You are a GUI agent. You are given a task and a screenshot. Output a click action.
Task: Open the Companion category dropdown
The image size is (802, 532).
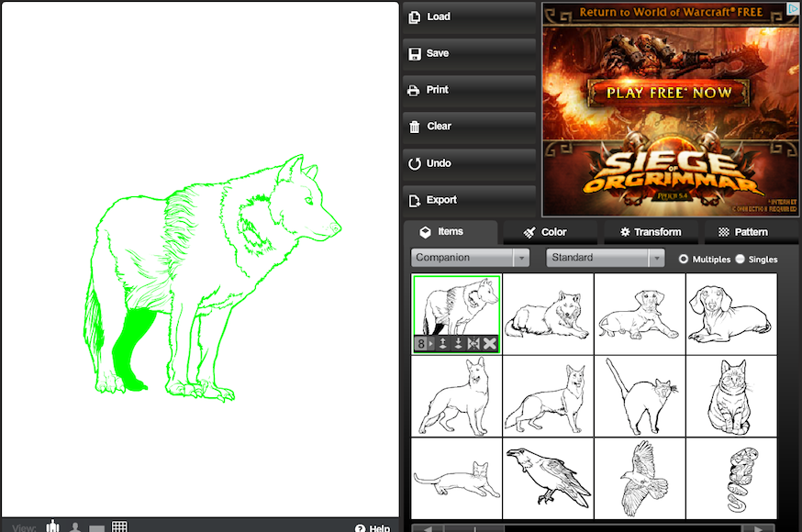(470, 258)
